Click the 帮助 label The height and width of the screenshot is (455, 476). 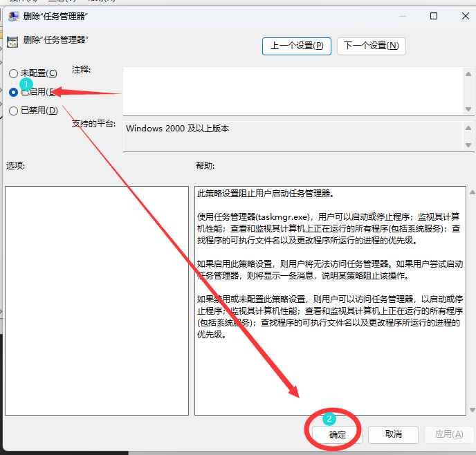(x=205, y=166)
